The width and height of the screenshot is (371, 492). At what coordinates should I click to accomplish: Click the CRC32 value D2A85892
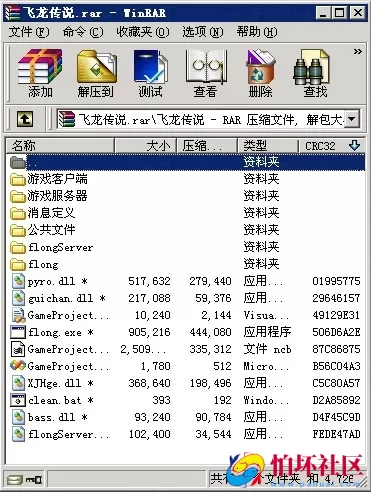[x=336, y=400]
